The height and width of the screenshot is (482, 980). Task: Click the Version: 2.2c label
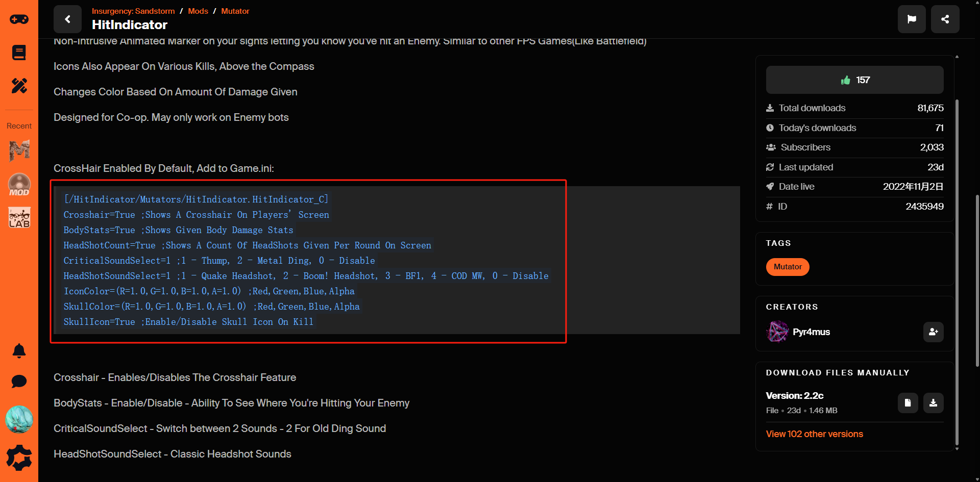pos(795,396)
